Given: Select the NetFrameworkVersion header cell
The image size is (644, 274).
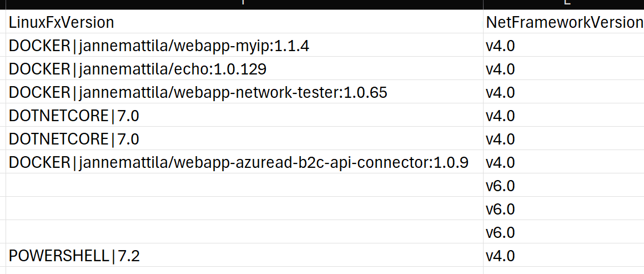Looking at the screenshot, I should click(x=563, y=22).
